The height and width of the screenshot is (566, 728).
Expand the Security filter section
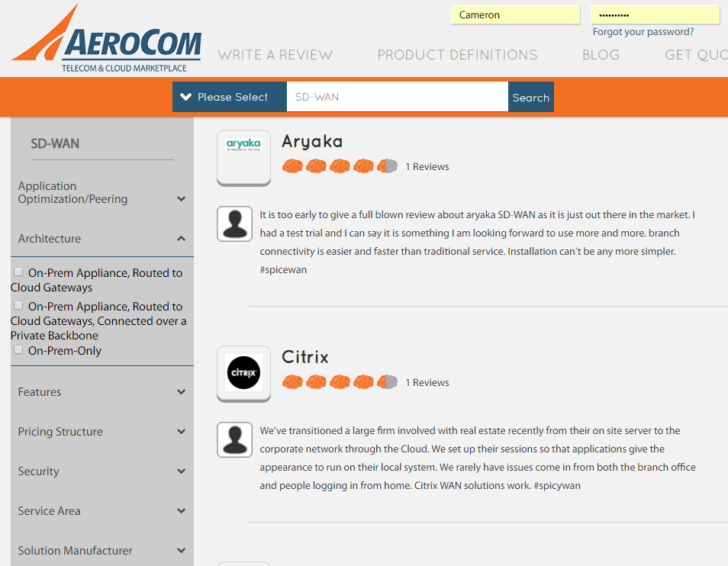tap(102, 471)
